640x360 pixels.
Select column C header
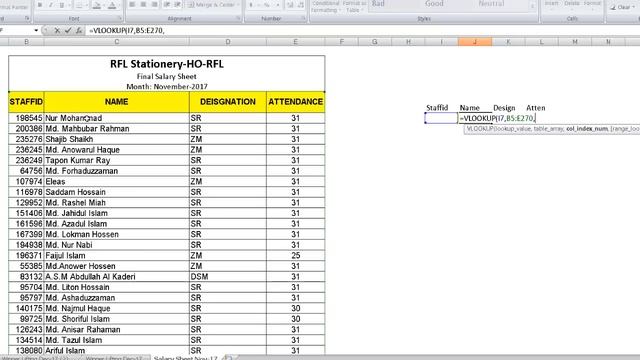tap(116, 42)
